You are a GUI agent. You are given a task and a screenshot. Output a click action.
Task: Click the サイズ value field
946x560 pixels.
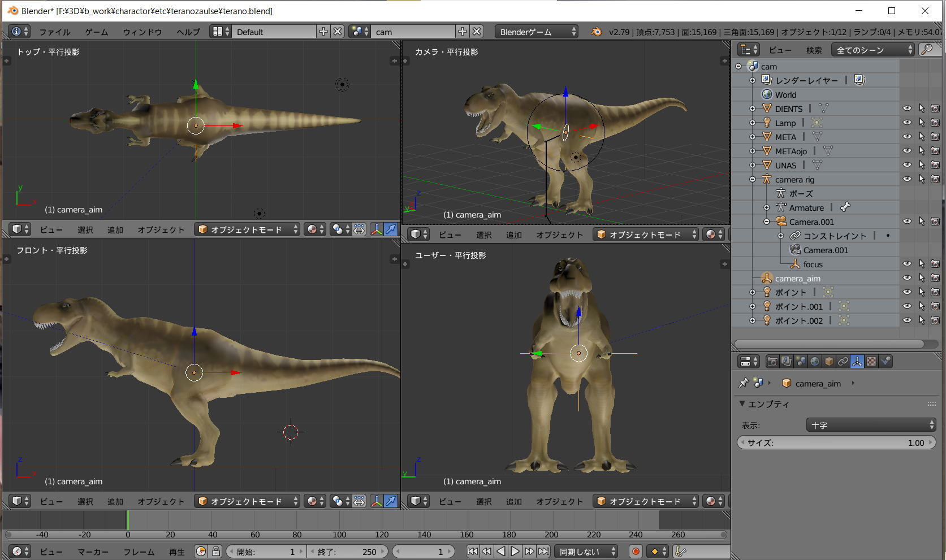[x=836, y=443]
